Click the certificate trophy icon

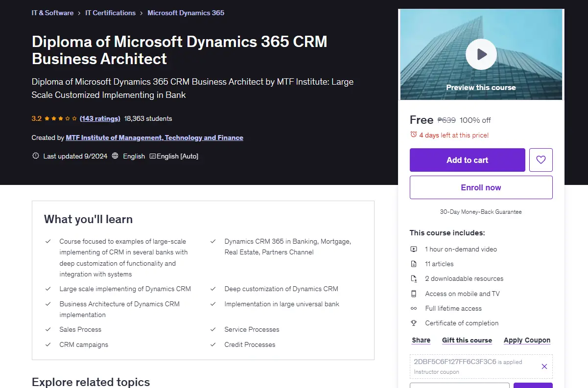[414, 323]
